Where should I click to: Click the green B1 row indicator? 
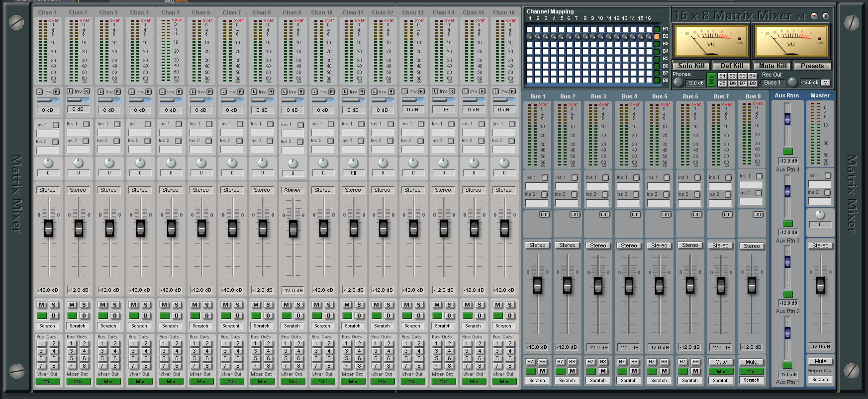click(657, 29)
